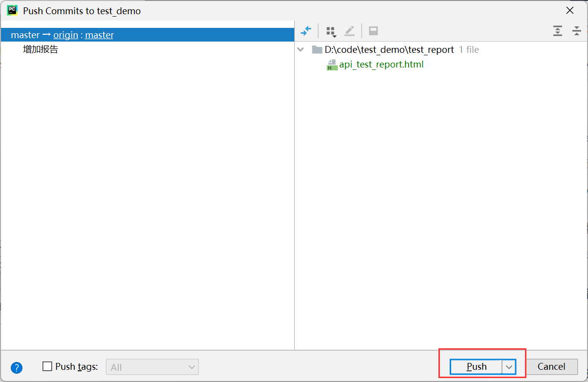The height and width of the screenshot is (382, 588).
Task: Open help with the question mark icon
Action: [17, 367]
